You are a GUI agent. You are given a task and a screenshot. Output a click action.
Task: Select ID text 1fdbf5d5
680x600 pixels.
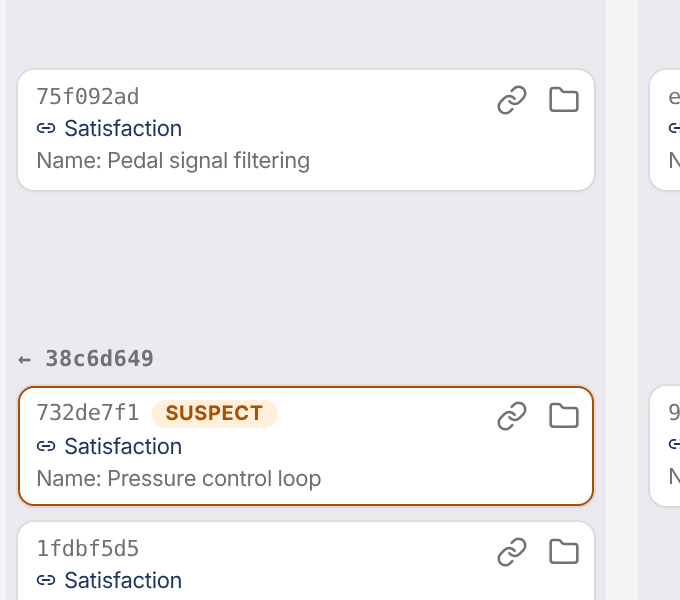coord(88,548)
